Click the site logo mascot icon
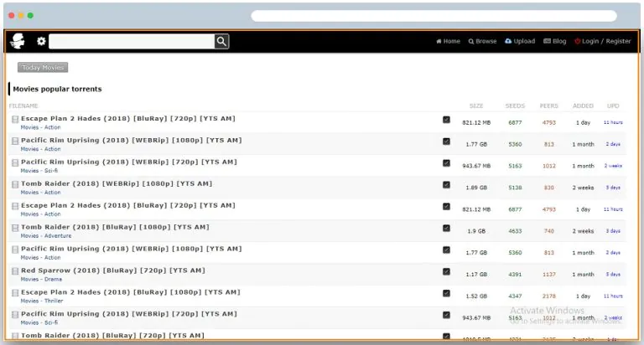Image resolution: width=644 pixels, height=345 pixels. click(18, 40)
